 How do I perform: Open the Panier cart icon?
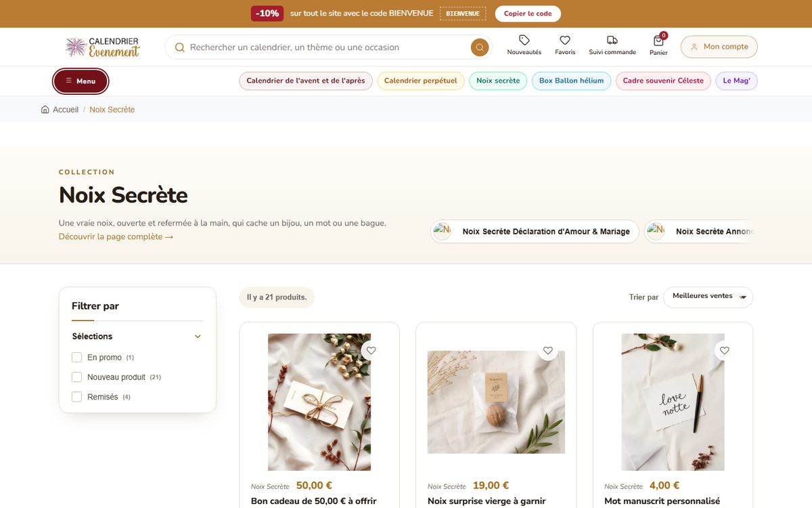tap(658, 41)
